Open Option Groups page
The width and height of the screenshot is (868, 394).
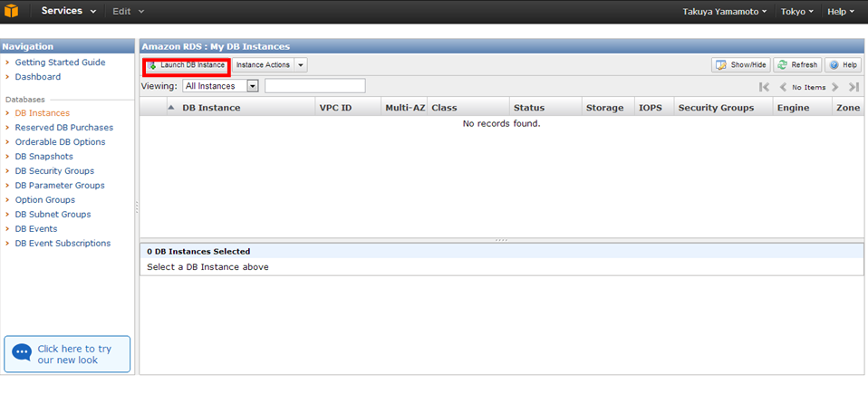click(44, 199)
